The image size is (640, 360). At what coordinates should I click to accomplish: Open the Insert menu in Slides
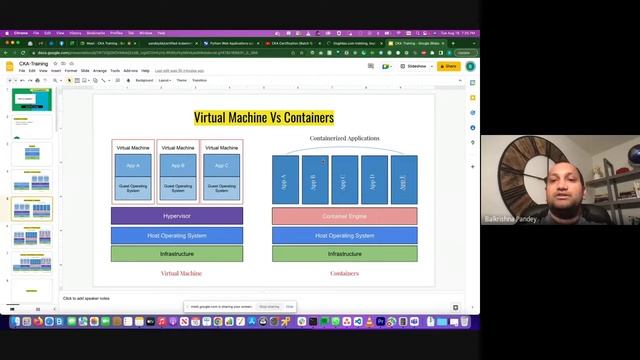coord(56,71)
